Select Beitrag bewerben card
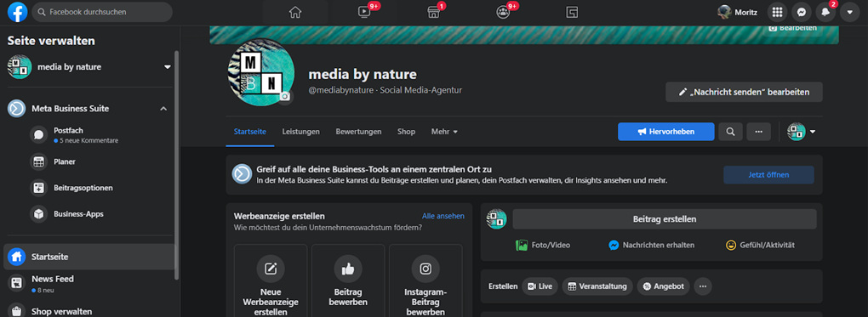This screenshot has height=317, width=868. (x=348, y=280)
